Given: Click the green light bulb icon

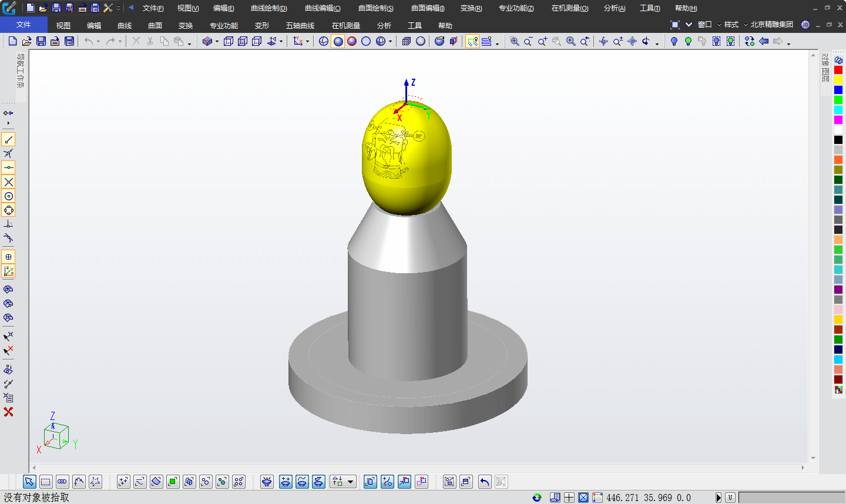Looking at the screenshot, I should click(688, 41).
